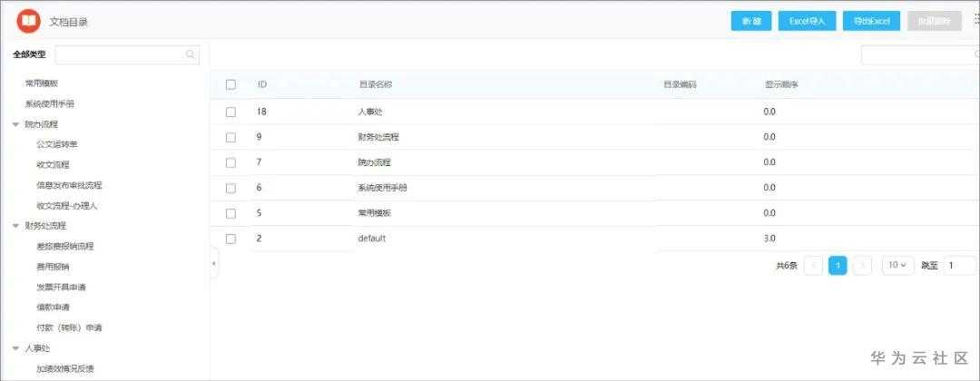Image resolution: width=980 pixels, height=381 pixels.
Task: Check the box for row ID 18
Action: [x=230, y=112]
